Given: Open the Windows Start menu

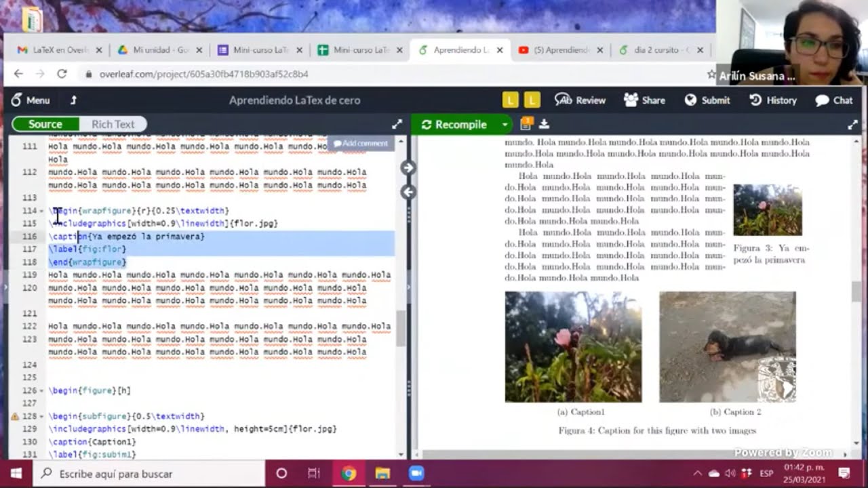Looking at the screenshot, I should tap(16, 473).
